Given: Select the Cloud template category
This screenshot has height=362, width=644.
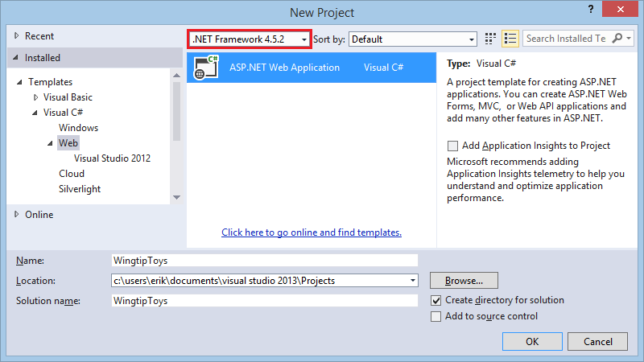Looking at the screenshot, I should (x=72, y=174).
